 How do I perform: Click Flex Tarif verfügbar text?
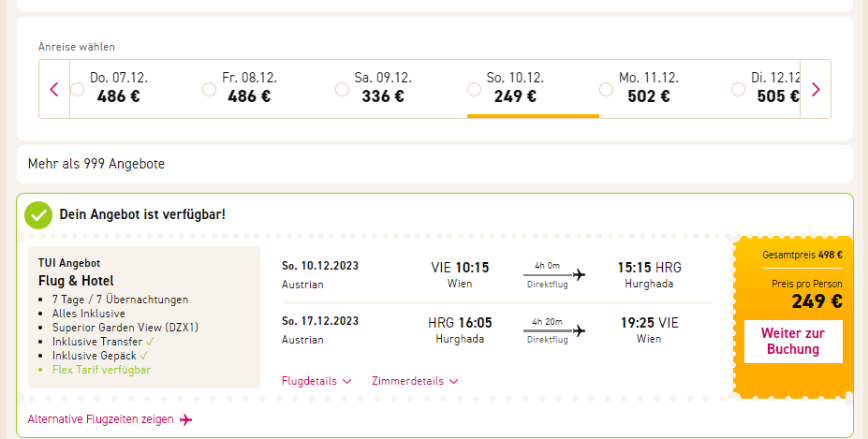coord(100,370)
